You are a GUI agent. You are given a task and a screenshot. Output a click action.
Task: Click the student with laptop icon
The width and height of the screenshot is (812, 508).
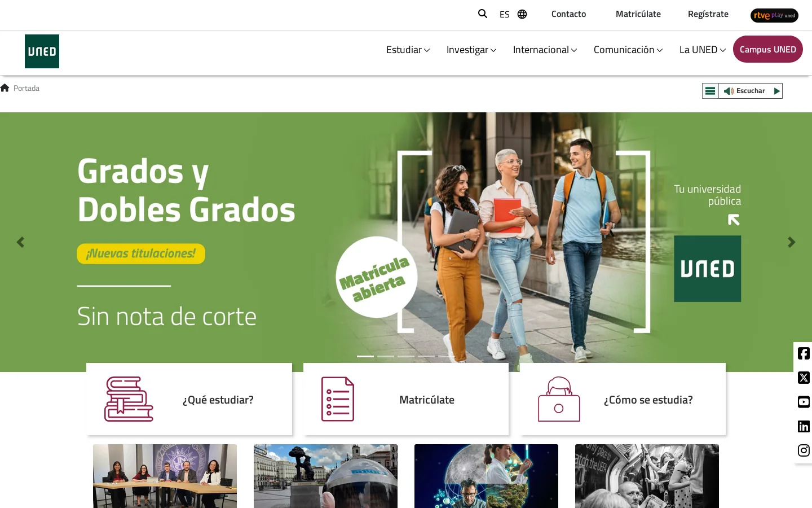coord(559,399)
